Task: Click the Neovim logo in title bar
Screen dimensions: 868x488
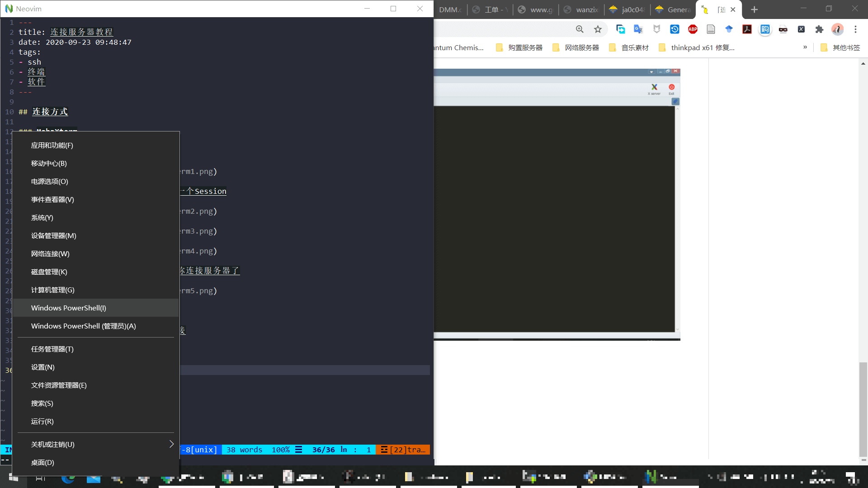Action: pyautogui.click(x=9, y=9)
